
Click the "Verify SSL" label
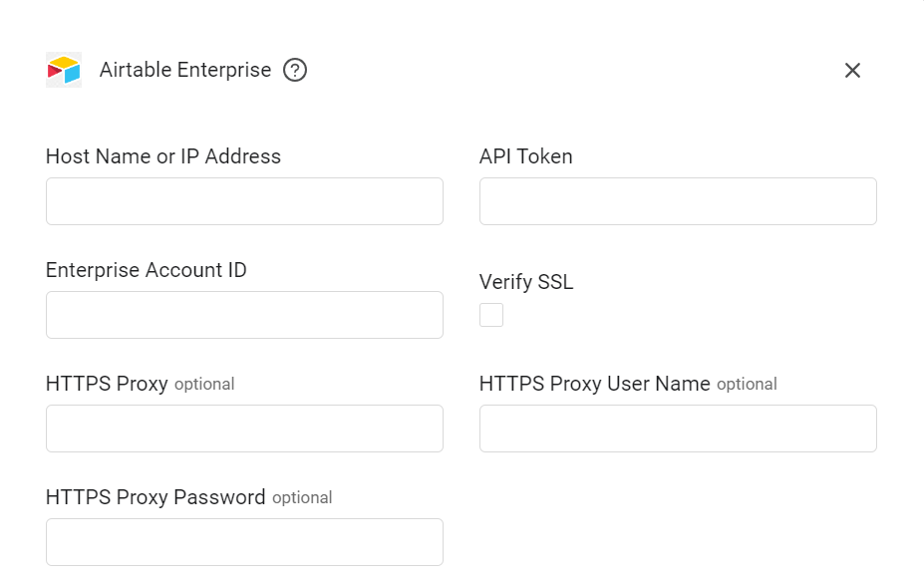tap(525, 282)
